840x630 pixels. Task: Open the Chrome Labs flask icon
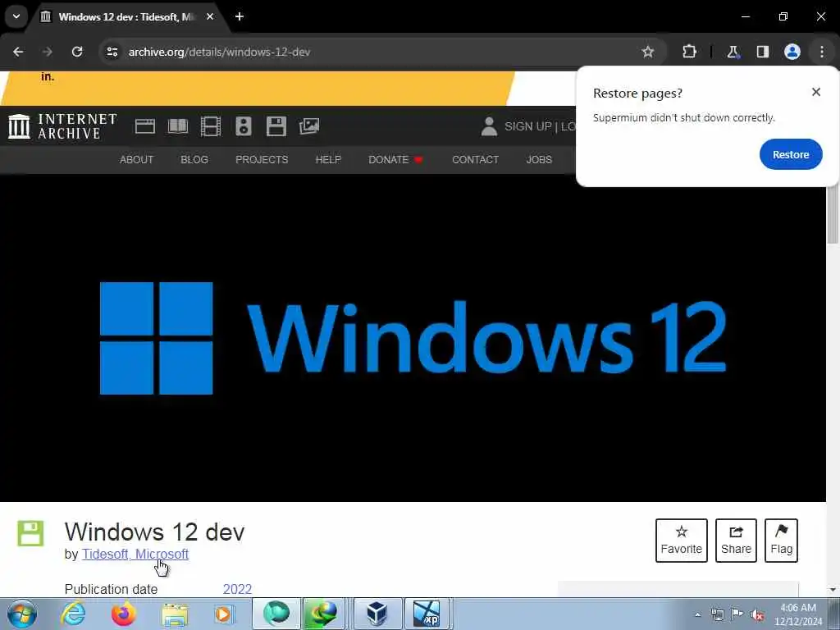click(733, 52)
